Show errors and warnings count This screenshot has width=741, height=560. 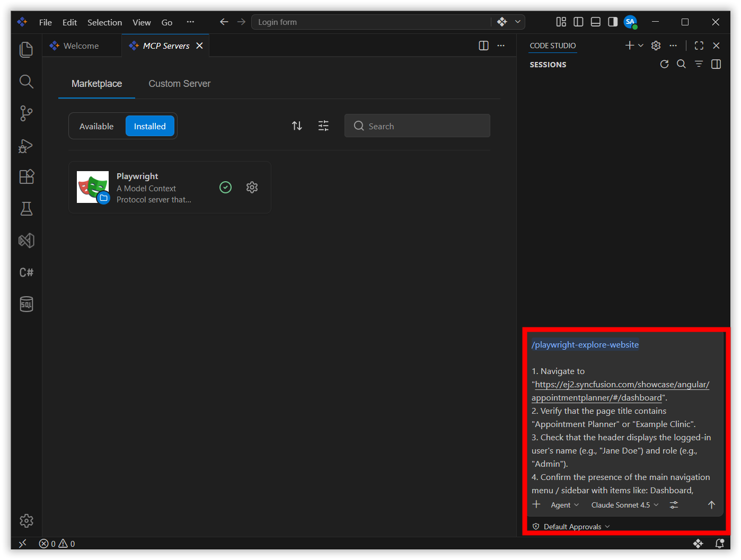57,544
